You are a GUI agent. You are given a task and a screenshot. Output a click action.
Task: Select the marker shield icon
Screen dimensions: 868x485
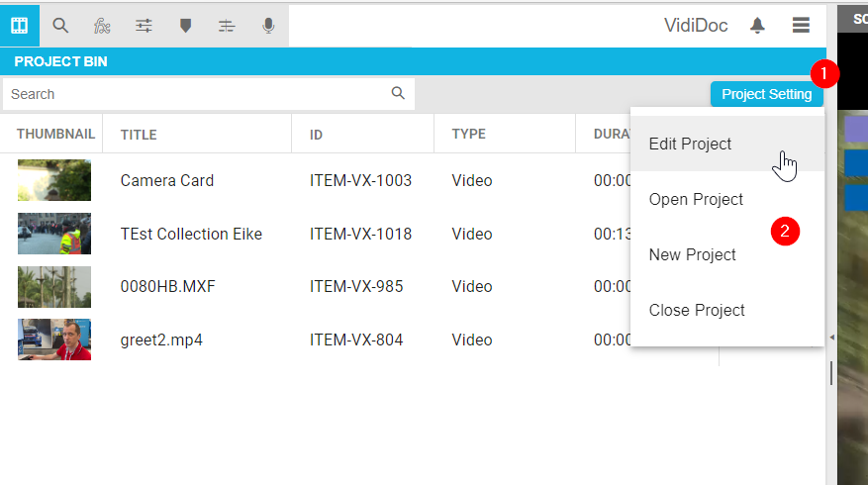pos(185,26)
